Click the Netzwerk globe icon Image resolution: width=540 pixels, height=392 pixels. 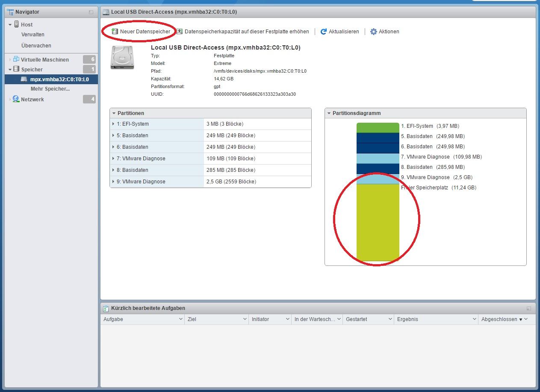(16, 99)
